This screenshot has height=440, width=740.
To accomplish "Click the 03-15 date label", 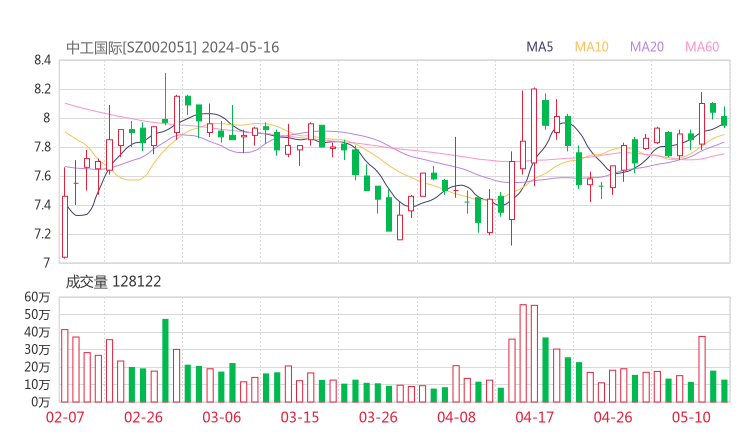I will tap(300, 417).
